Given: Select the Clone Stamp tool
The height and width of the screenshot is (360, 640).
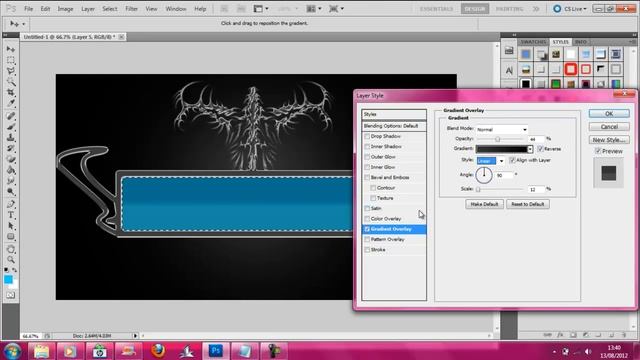Looking at the screenshot, I should pyautogui.click(x=11, y=138).
